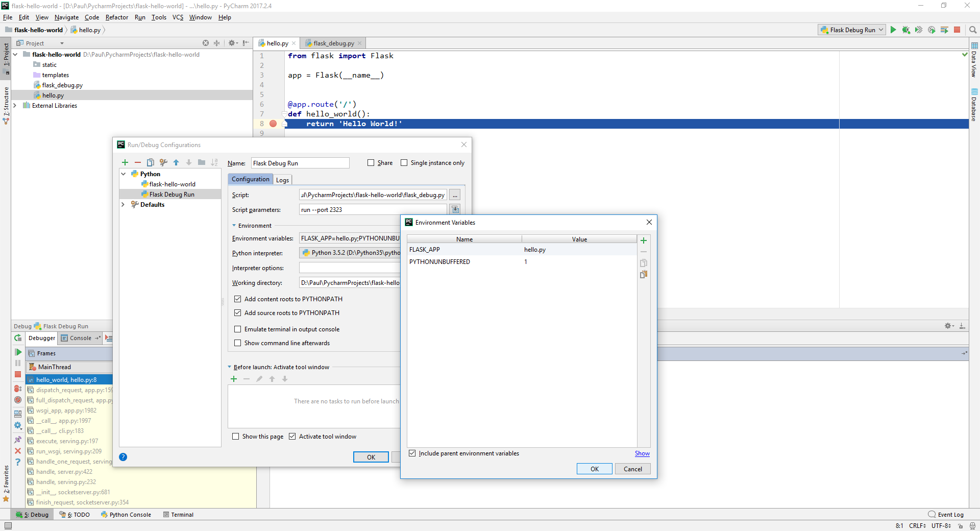Click the breakpoint dot on line 8
Screen dimensions: 980x531
point(273,124)
